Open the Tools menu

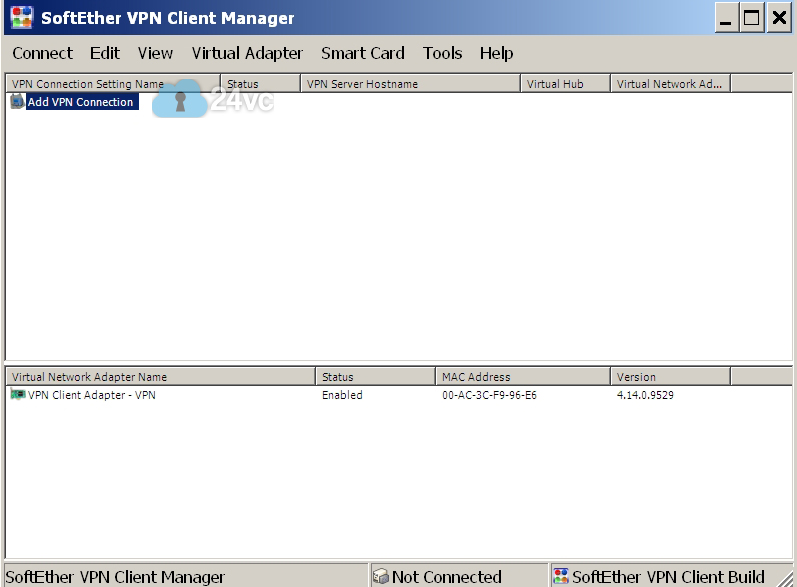coord(442,53)
